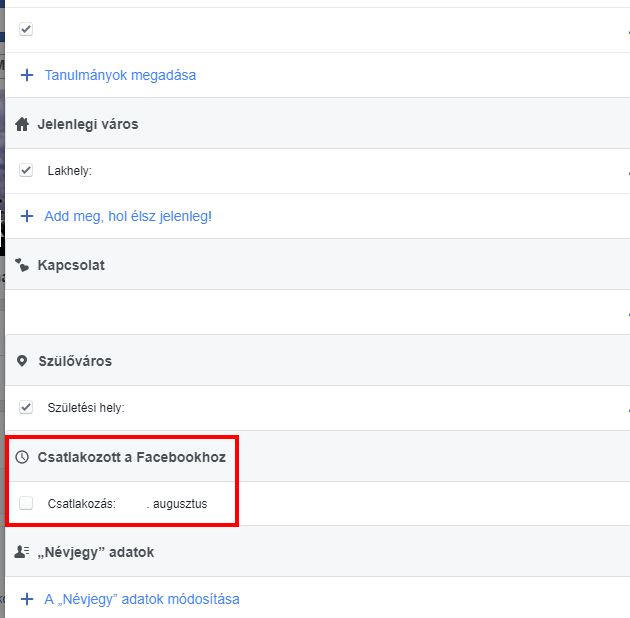Click the „Névjegy” adatok section heading
This screenshot has width=630, height=618.
click(96, 551)
